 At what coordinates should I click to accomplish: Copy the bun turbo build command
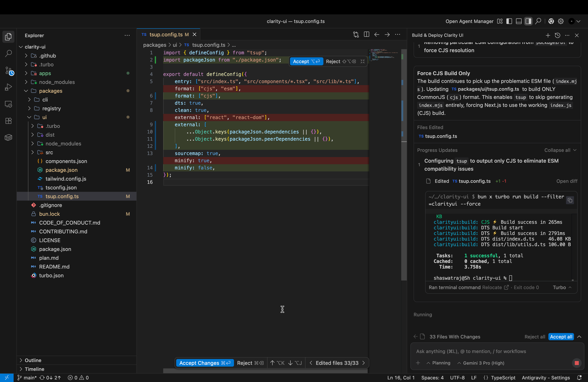click(x=570, y=200)
